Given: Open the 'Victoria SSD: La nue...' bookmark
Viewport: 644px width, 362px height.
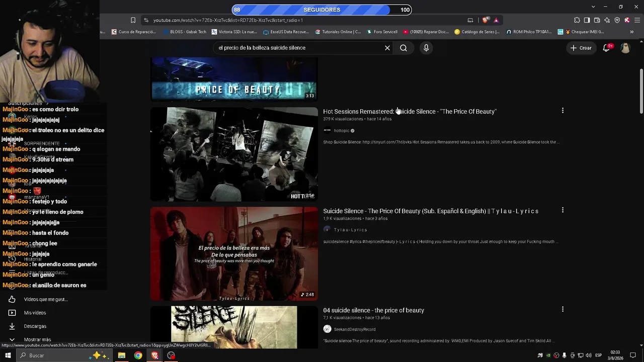Looking at the screenshot, I should (x=234, y=32).
